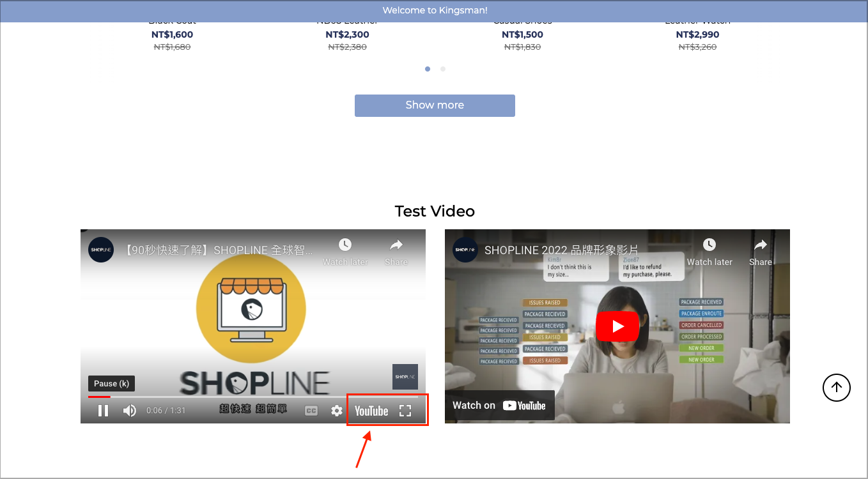The width and height of the screenshot is (868, 479).
Task: Click the NT$1,500 sale price
Action: click(522, 34)
